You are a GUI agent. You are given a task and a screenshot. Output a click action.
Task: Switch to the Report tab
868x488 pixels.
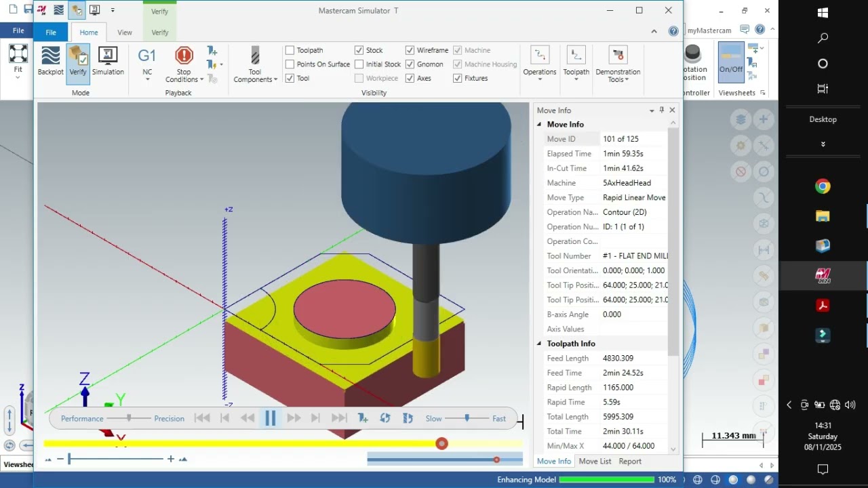[630, 462]
